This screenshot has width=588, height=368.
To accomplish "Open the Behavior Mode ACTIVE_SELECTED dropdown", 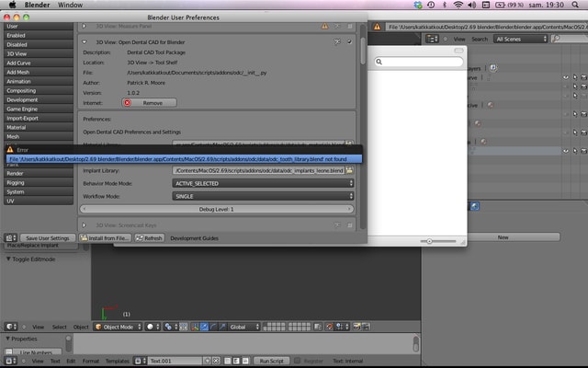I will click(263, 183).
